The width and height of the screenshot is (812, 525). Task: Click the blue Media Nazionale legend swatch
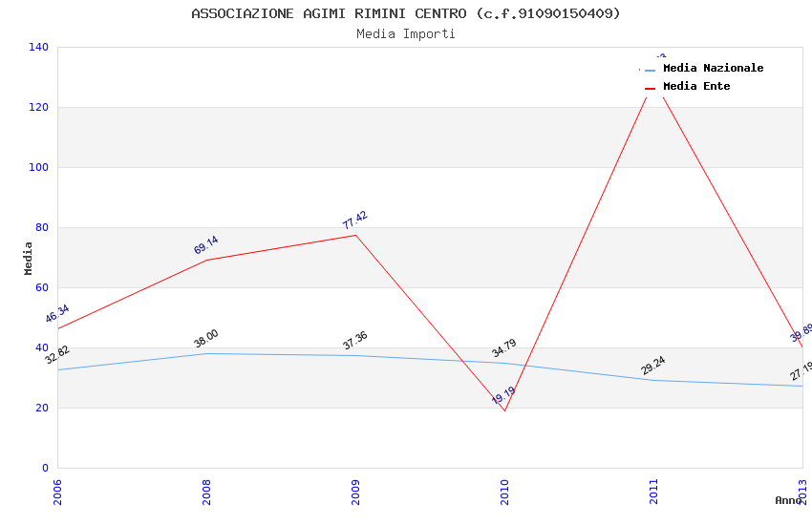pos(650,70)
